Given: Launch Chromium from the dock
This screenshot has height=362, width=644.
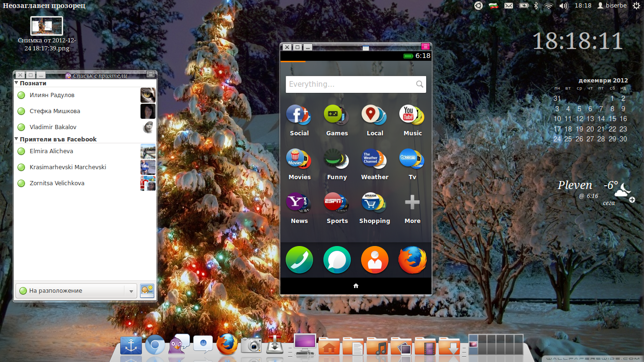Looking at the screenshot, I should 155,346.
